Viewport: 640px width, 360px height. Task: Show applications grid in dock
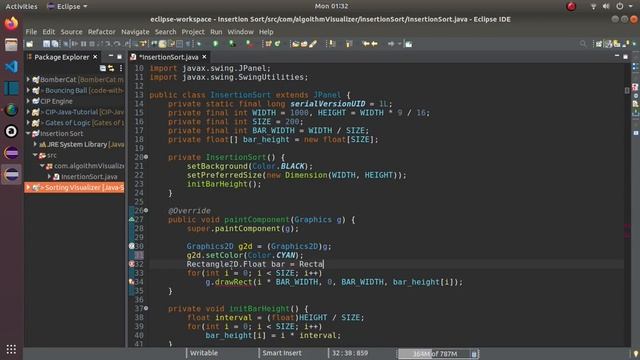click(x=11, y=349)
